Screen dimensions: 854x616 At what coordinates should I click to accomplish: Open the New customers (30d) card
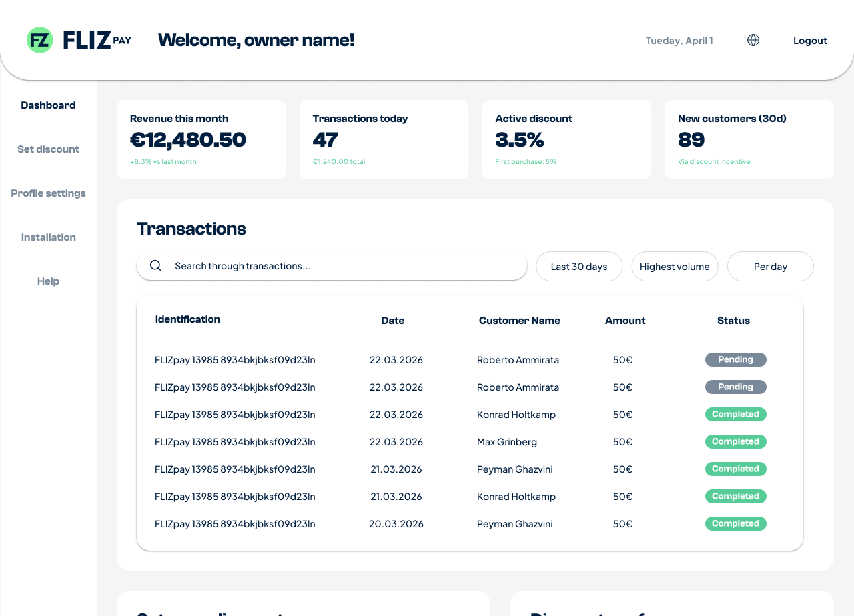[x=749, y=139]
